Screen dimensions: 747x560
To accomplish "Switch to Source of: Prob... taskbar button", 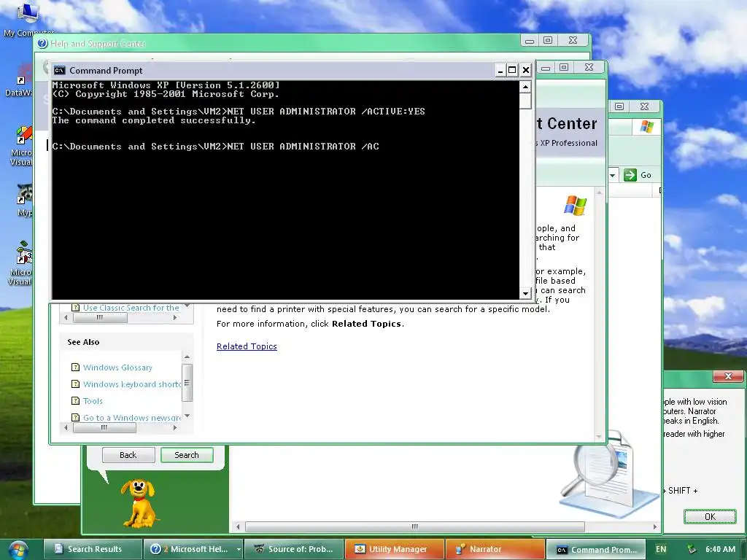I will 293,549.
